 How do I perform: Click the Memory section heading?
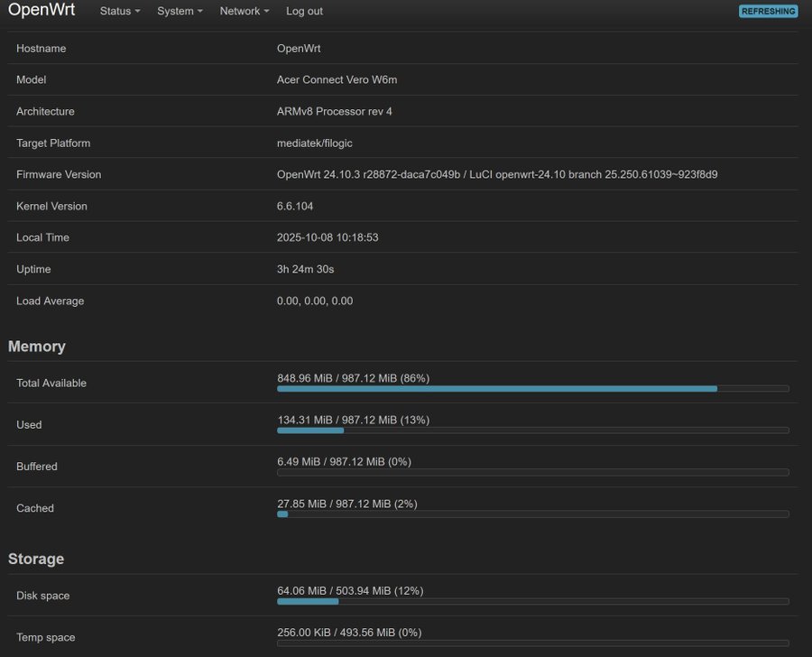pyautogui.click(x=37, y=347)
